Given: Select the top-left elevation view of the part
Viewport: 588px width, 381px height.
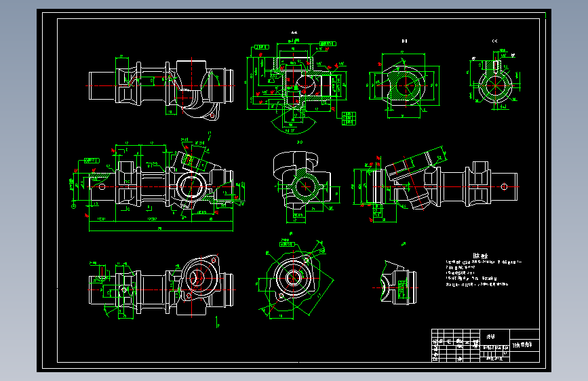Looking at the screenshot, I should click(x=161, y=87).
